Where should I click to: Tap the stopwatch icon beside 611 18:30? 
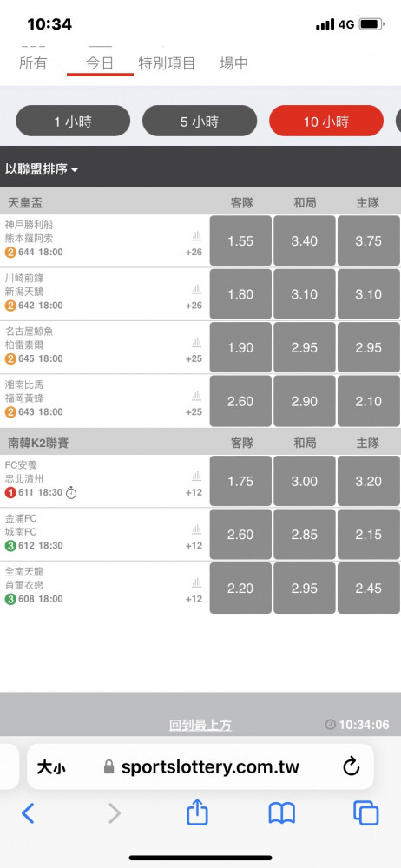71,493
